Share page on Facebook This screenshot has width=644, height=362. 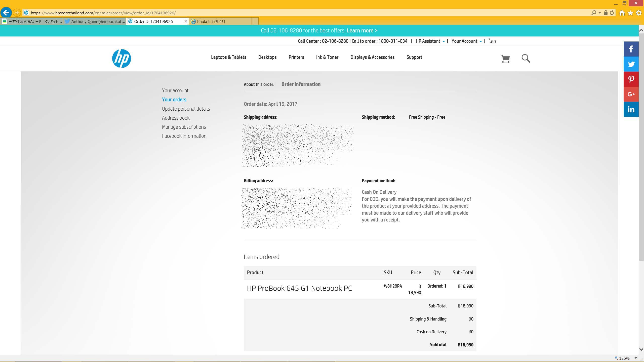(631, 49)
